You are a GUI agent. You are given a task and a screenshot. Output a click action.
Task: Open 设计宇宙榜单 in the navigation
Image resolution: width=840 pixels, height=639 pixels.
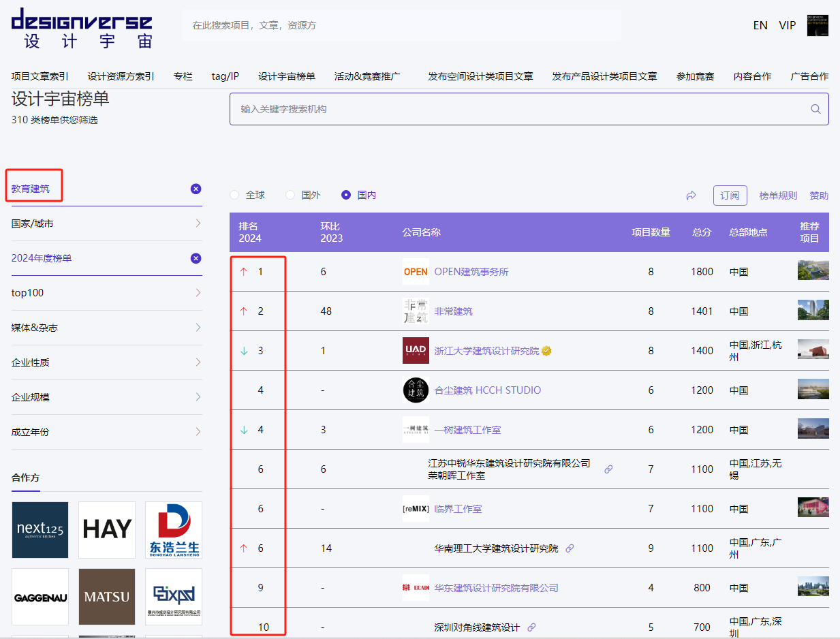click(x=287, y=76)
